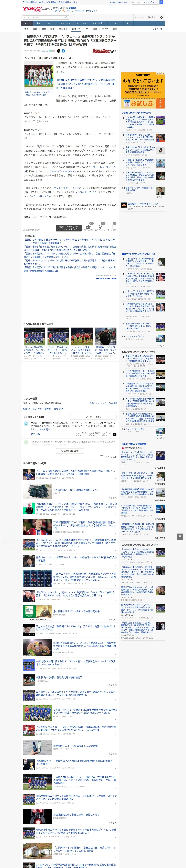The height and width of the screenshot is (868, 186).
Task: Share article on X (Twitter) icon
Action: tap(58, 51)
